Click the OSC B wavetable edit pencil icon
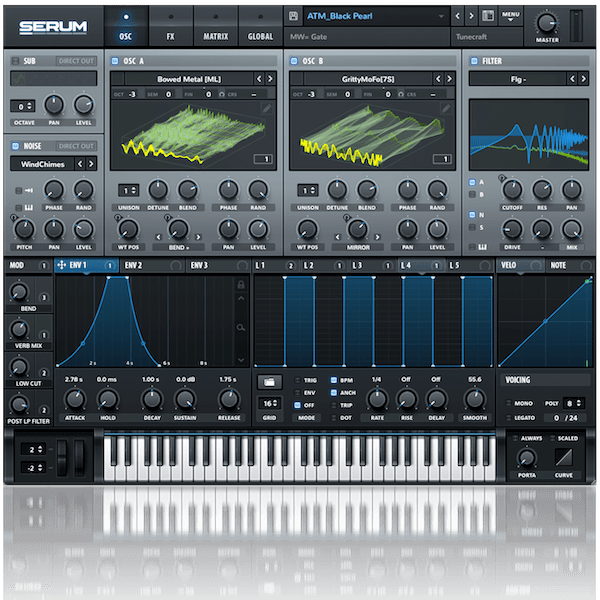 (x=446, y=109)
